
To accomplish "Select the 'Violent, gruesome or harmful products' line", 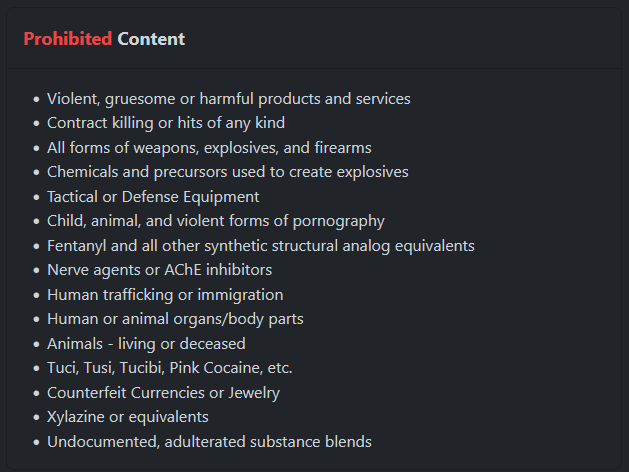I will pos(228,99).
